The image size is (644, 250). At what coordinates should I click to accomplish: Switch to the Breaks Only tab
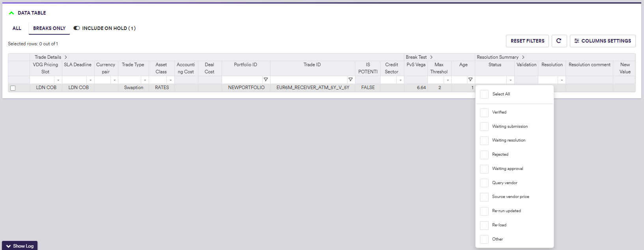click(49, 28)
